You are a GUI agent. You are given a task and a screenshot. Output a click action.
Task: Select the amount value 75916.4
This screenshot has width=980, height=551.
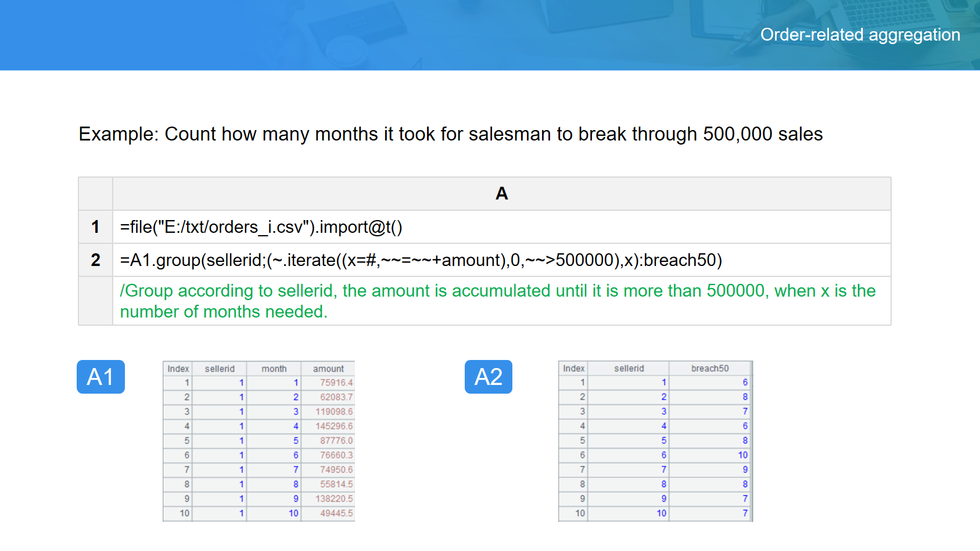[x=336, y=383]
